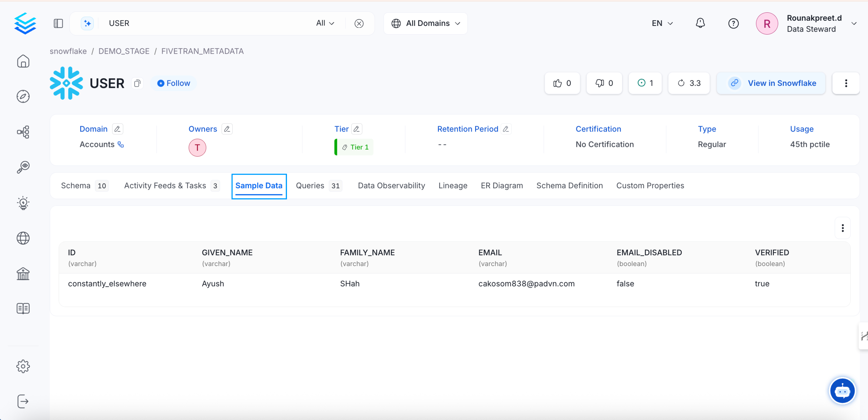Screen dimensions: 868x420
Task: Click the DEMO_STAGE breadcrumb link
Action: [x=124, y=51]
